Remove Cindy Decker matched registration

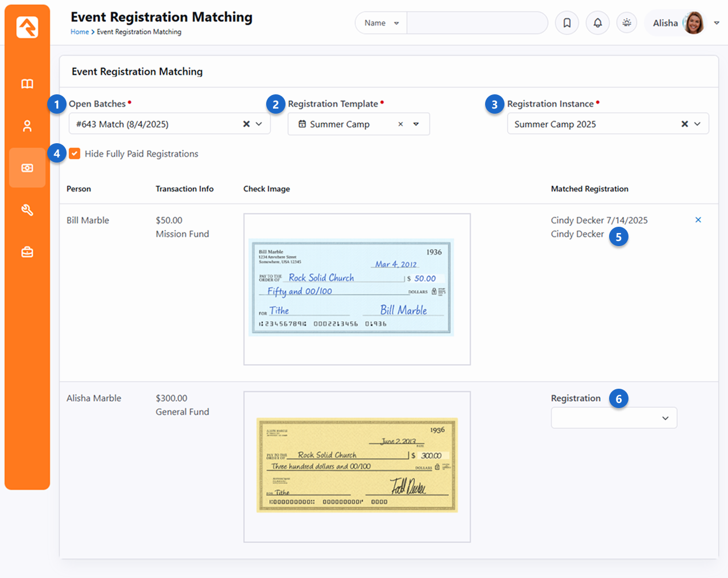coord(698,220)
